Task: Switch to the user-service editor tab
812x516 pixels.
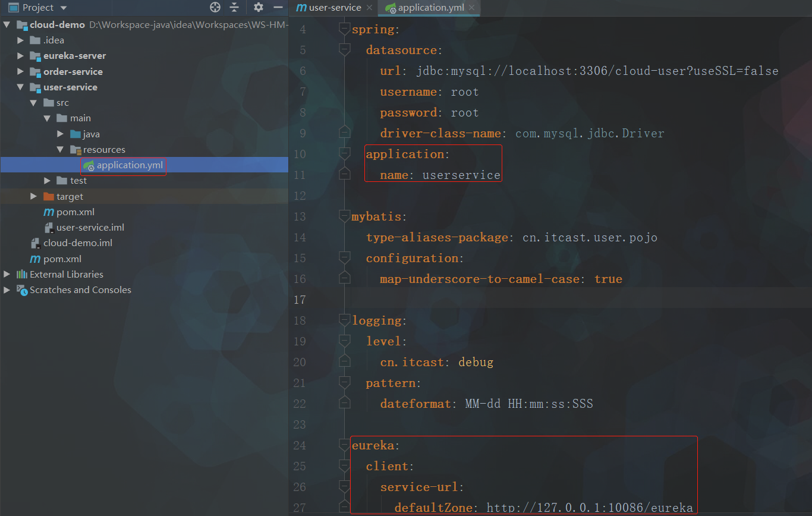Action: (x=330, y=8)
